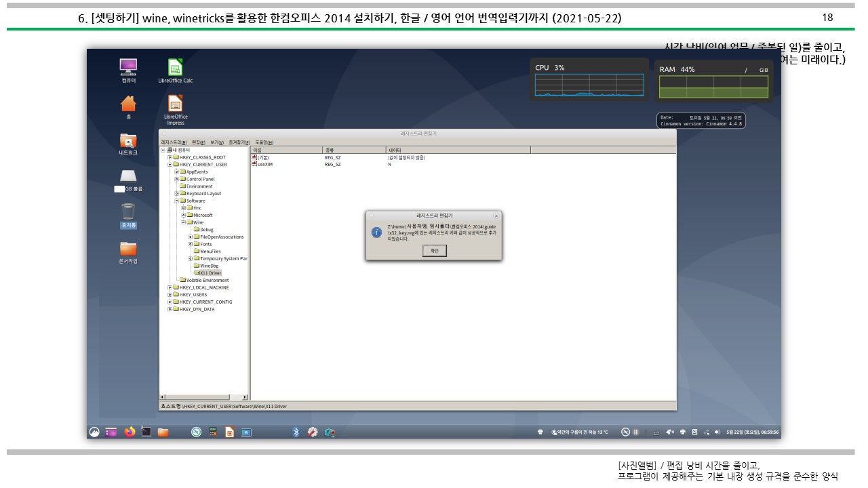The width and height of the screenshot is (868, 488).
Task: Expand the HKEY_USERS key
Action: [x=170, y=295]
